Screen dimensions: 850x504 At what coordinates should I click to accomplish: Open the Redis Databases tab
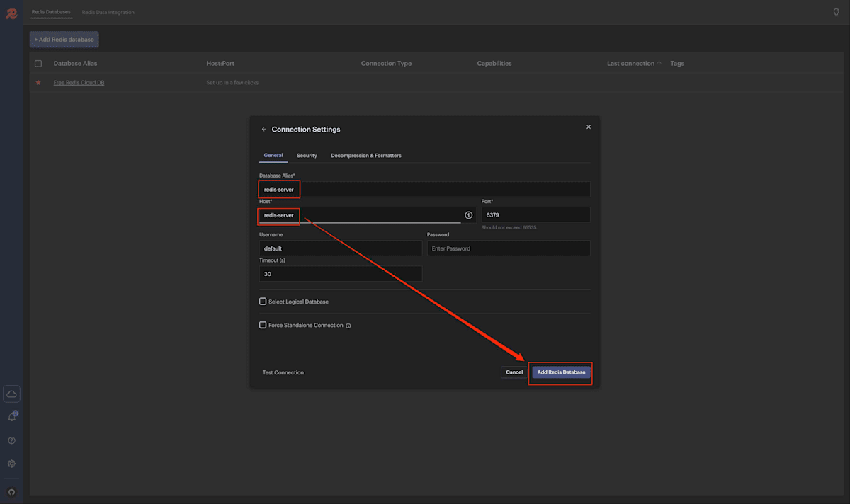51,12
